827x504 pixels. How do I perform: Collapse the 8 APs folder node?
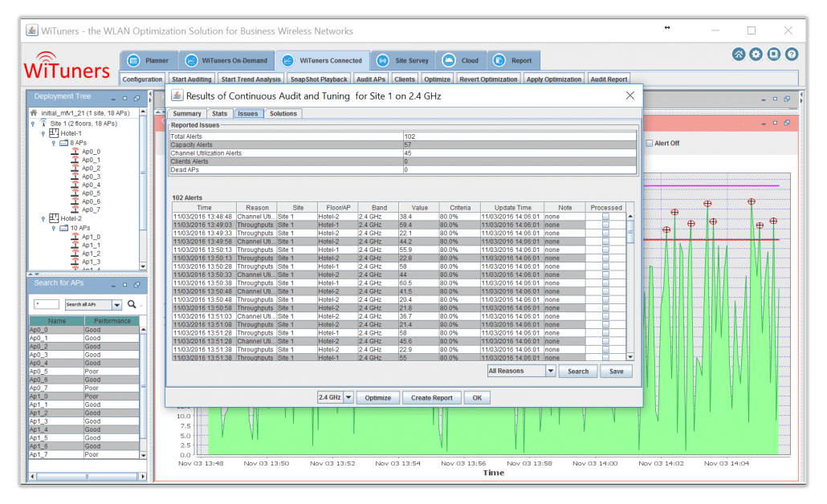(53, 144)
